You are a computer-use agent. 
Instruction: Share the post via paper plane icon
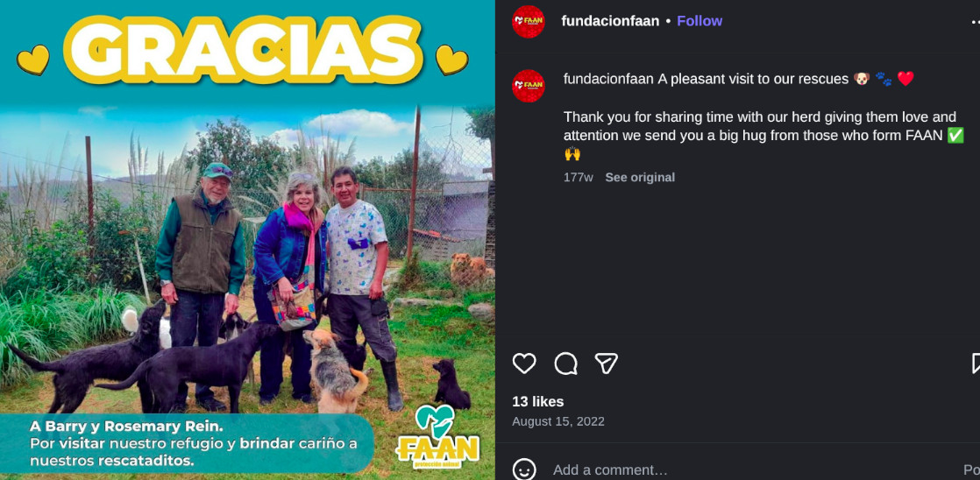pos(607,364)
